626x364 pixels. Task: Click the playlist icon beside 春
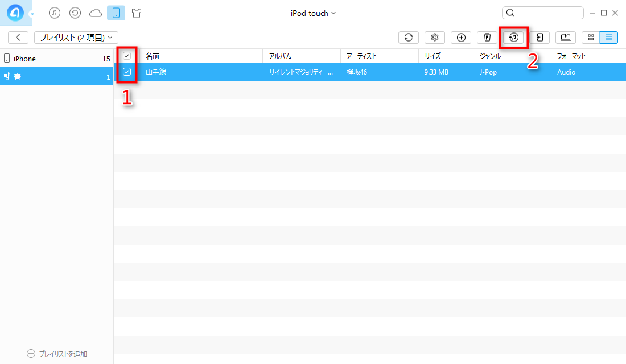[x=7, y=76]
